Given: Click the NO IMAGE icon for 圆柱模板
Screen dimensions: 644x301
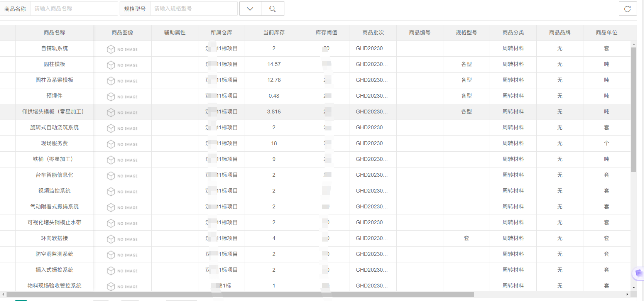Looking at the screenshot, I should point(122,65).
